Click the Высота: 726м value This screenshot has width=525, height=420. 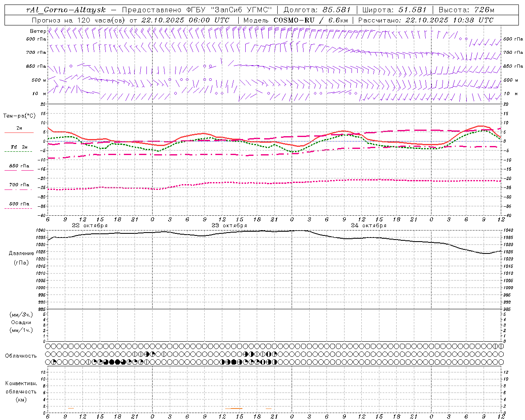[466, 10]
